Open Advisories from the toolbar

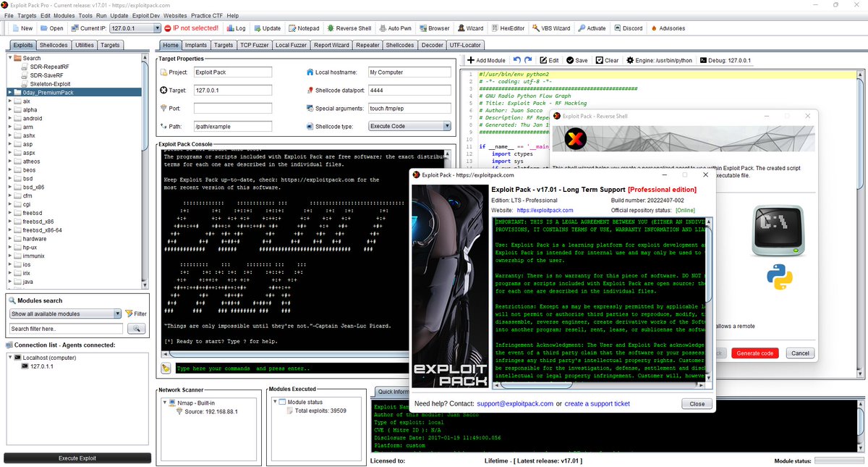click(x=668, y=28)
